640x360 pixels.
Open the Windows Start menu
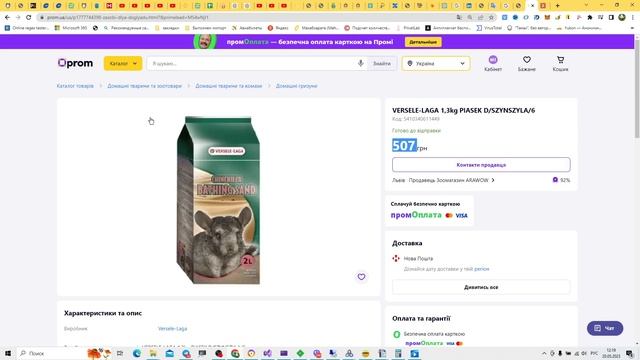(7, 353)
